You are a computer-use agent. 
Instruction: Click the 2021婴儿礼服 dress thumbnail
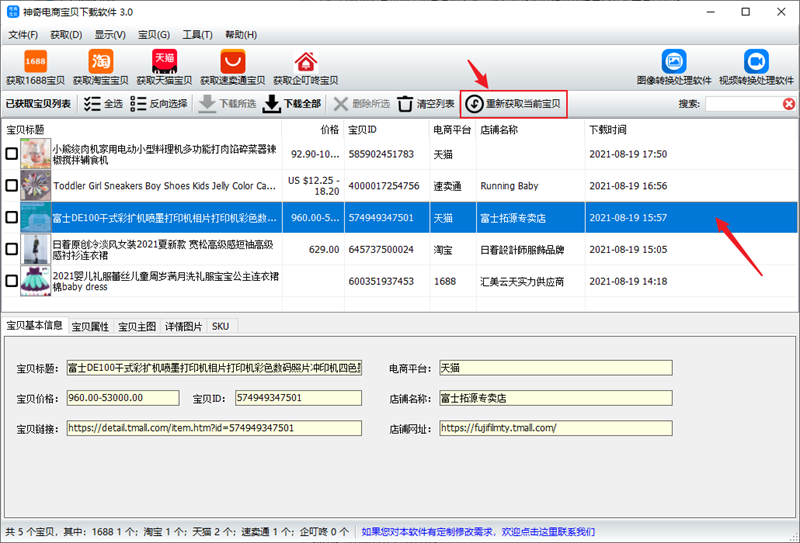point(35,281)
